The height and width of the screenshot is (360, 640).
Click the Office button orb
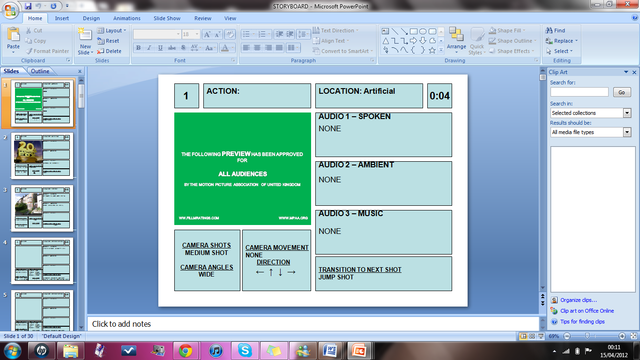point(10,10)
